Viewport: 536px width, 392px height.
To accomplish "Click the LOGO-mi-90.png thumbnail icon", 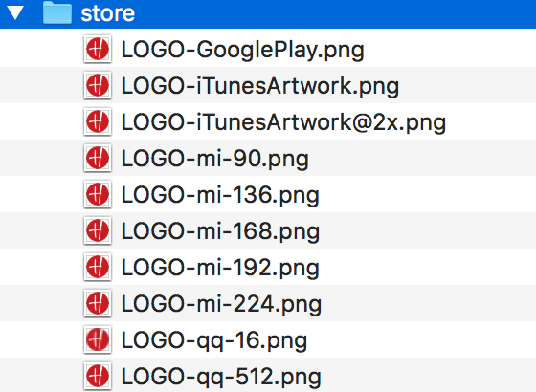I will point(98,158).
